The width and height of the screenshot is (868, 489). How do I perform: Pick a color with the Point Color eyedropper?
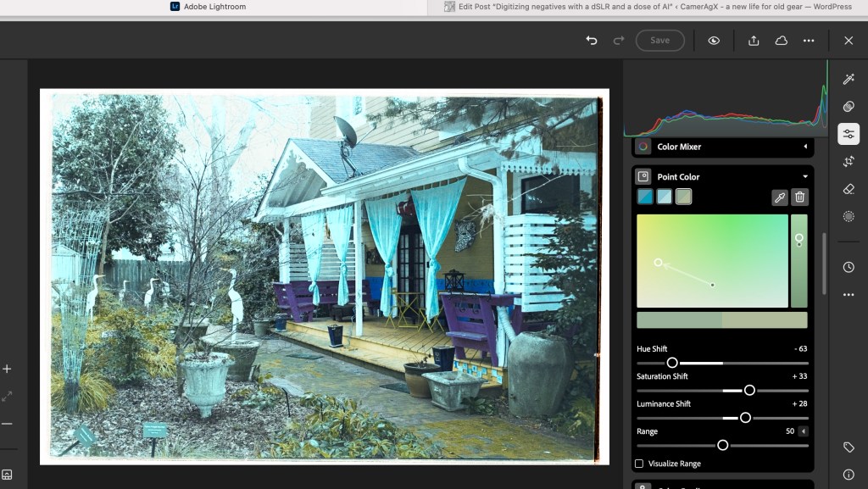coord(779,197)
